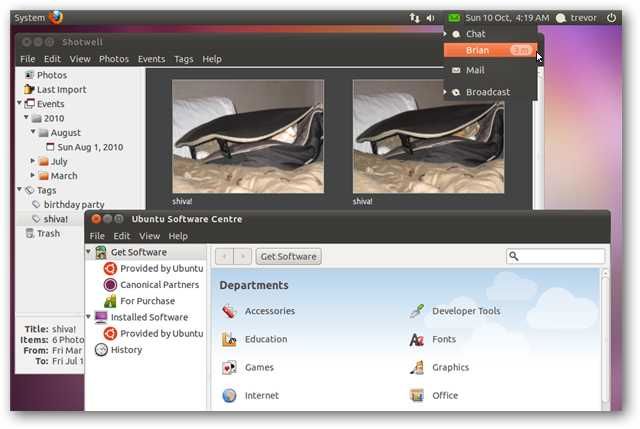Open Shotwell's Photos menu
Viewport: 640px width, 429px height.
[x=114, y=59]
